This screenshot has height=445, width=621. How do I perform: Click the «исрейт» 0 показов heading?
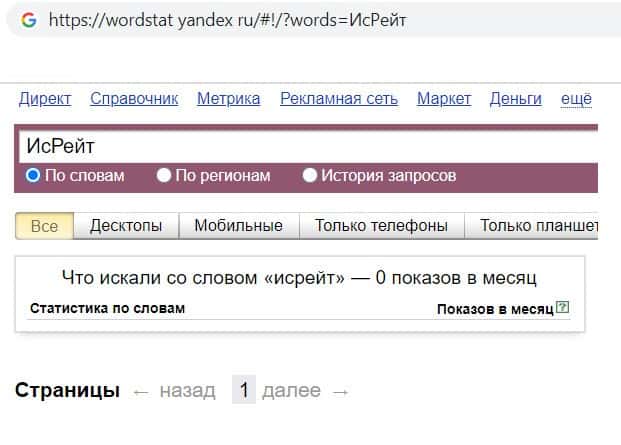coord(299,278)
